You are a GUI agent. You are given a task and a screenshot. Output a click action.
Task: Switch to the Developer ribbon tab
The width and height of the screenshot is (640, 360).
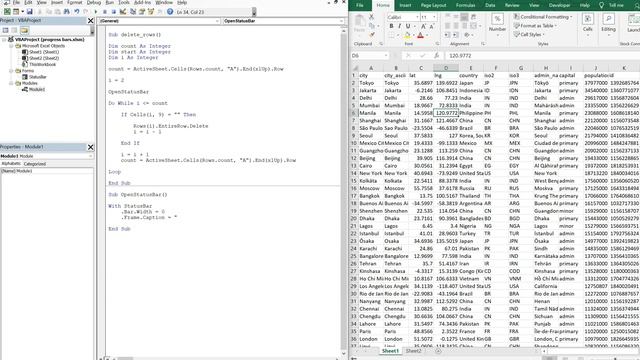tap(559, 5)
